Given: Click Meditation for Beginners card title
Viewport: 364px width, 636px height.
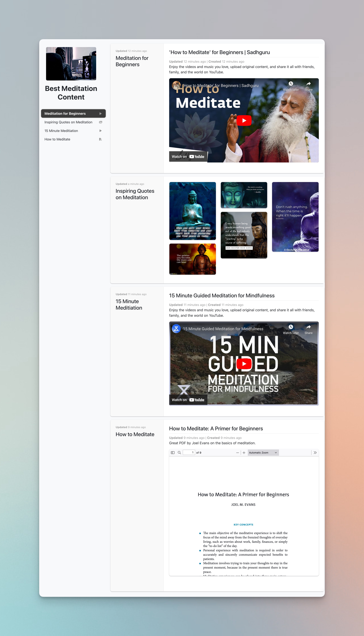Looking at the screenshot, I should tap(132, 61).
